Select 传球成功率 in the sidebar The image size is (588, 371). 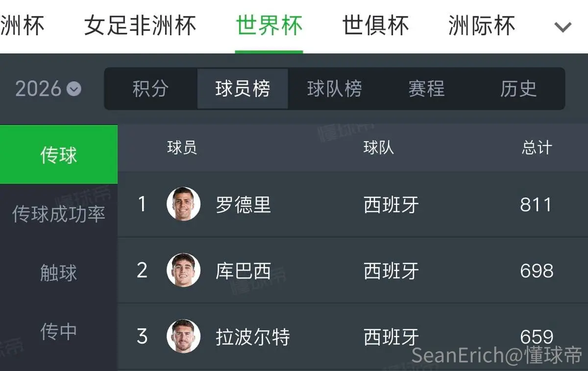pos(59,214)
